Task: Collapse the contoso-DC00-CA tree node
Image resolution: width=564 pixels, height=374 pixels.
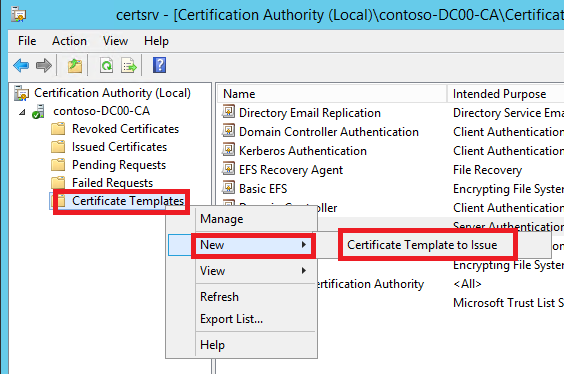Action: tap(22, 112)
